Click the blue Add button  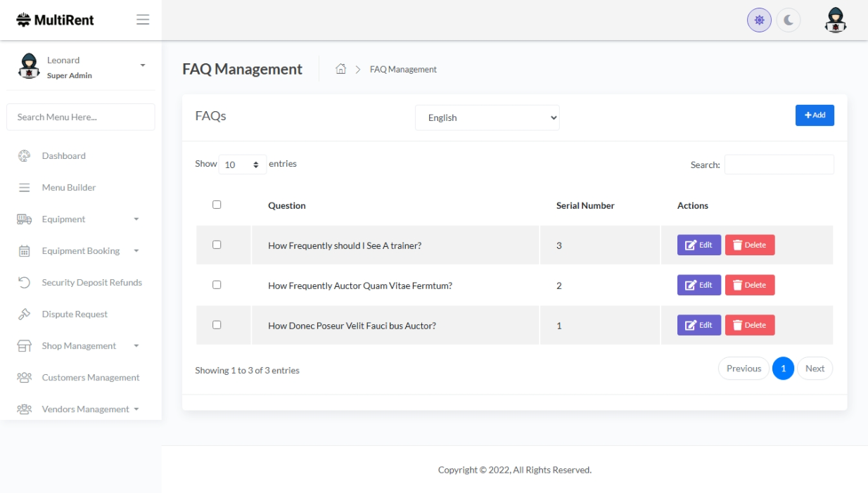pyautogui.click(x=815, y=115)
